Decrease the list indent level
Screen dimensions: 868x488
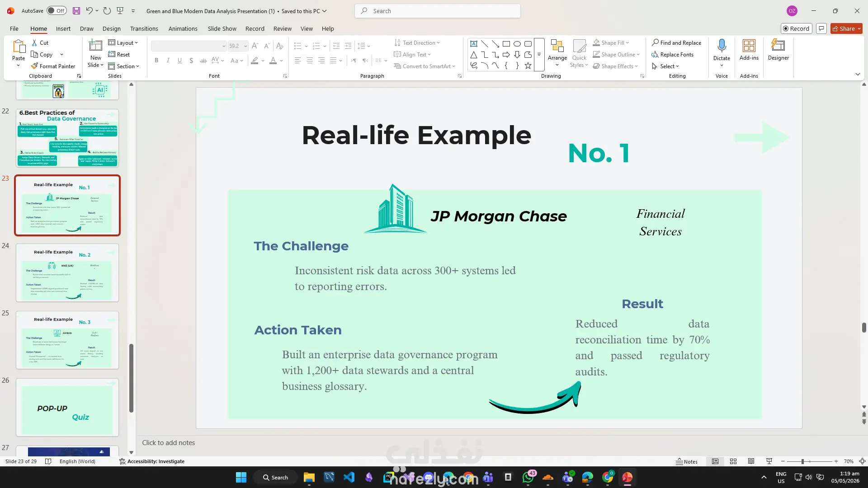336,46
